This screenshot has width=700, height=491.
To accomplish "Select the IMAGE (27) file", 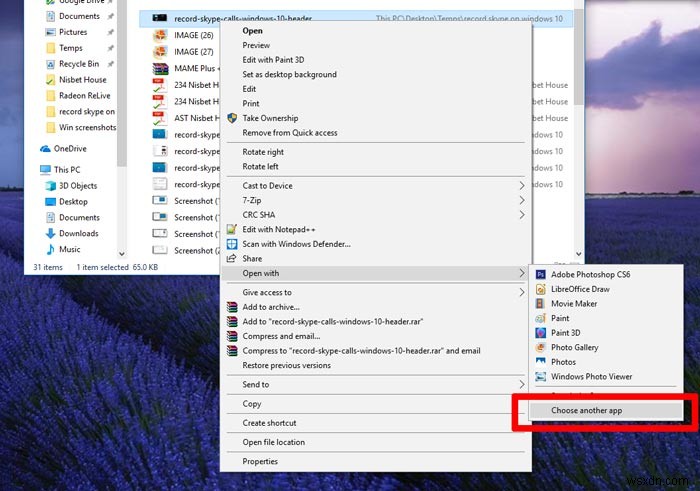I will click(183, 52).
